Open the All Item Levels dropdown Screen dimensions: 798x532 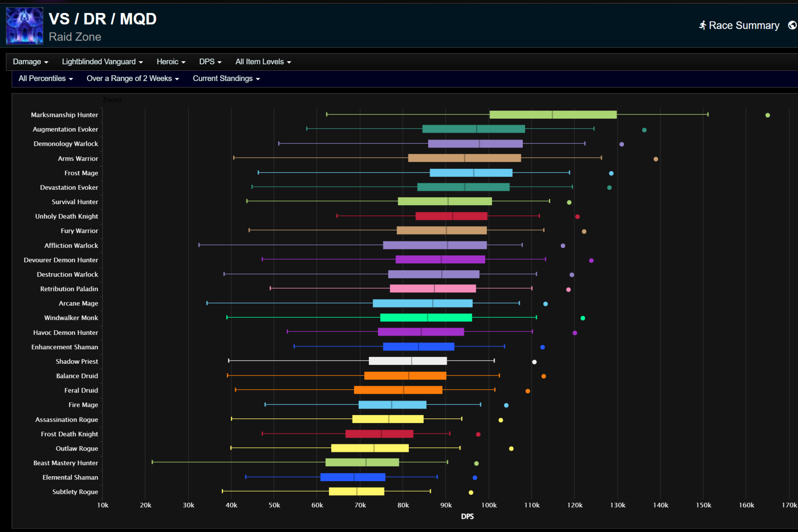[x=263, y=62]
